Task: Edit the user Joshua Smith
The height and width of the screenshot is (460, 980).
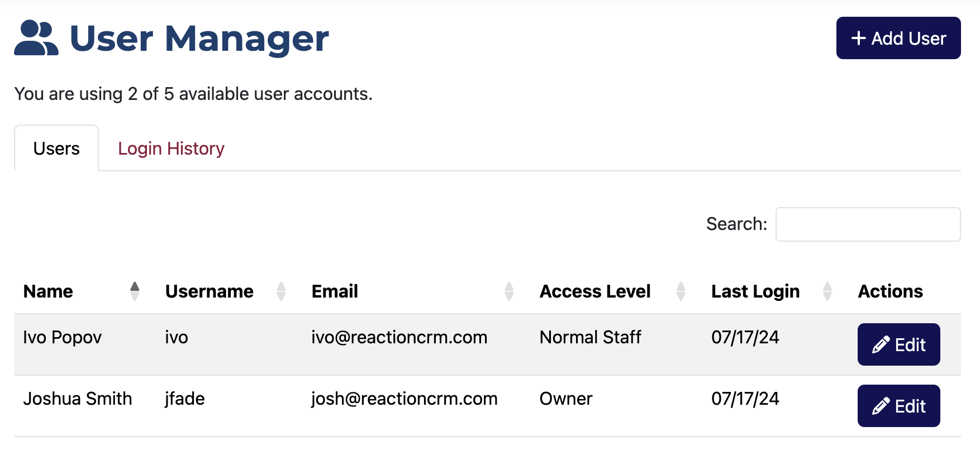Action: pos(898,406)
